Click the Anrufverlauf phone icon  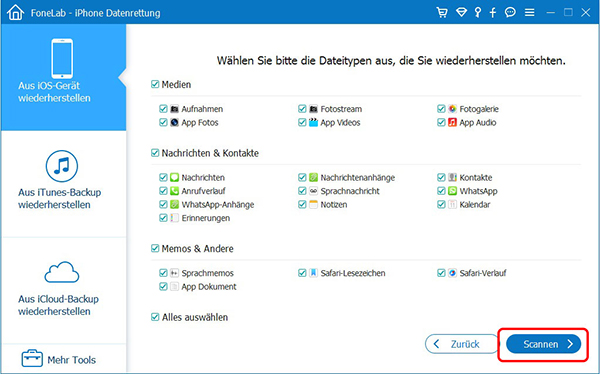click(174, 191)
